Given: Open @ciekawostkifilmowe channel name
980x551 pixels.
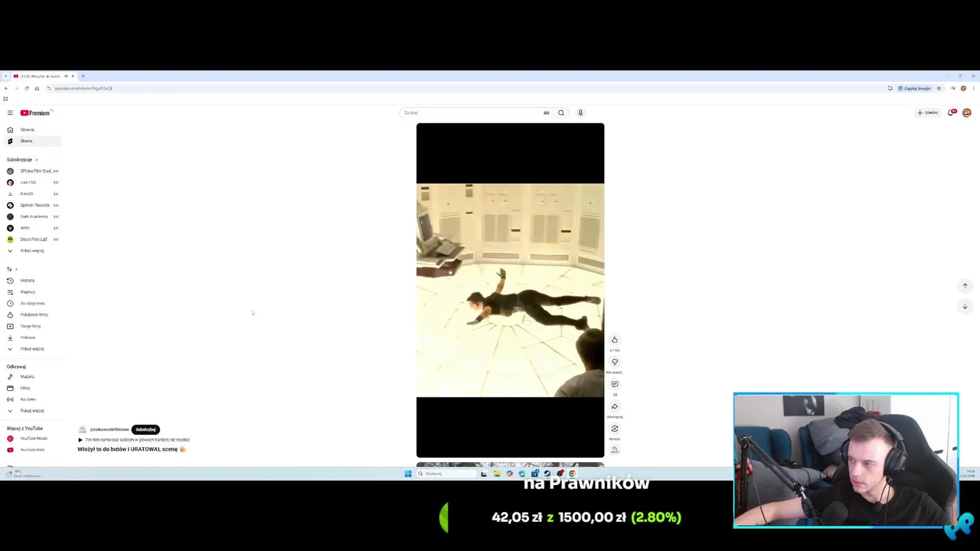Looking at the screenshot, I should click(x=109, y=429).
